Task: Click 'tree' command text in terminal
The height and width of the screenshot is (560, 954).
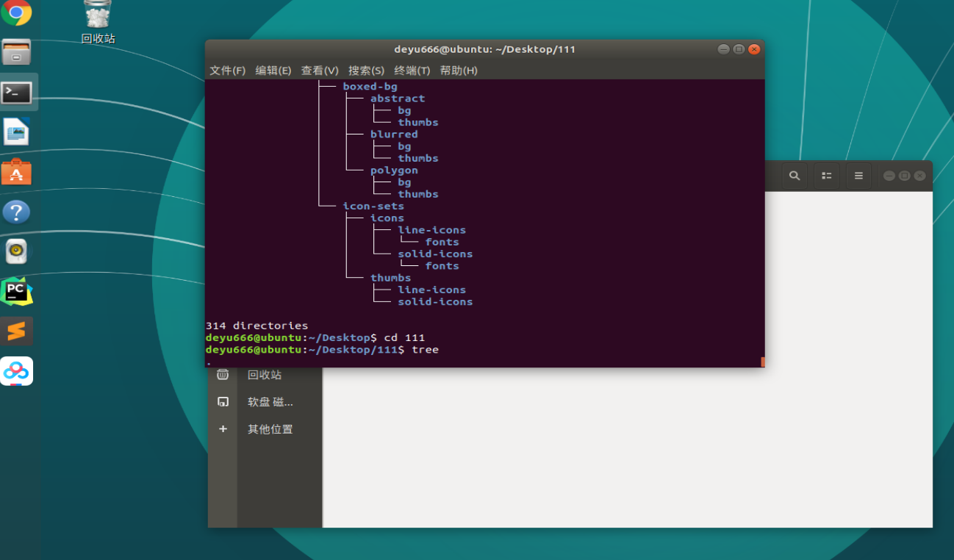Action: (425, 350)
